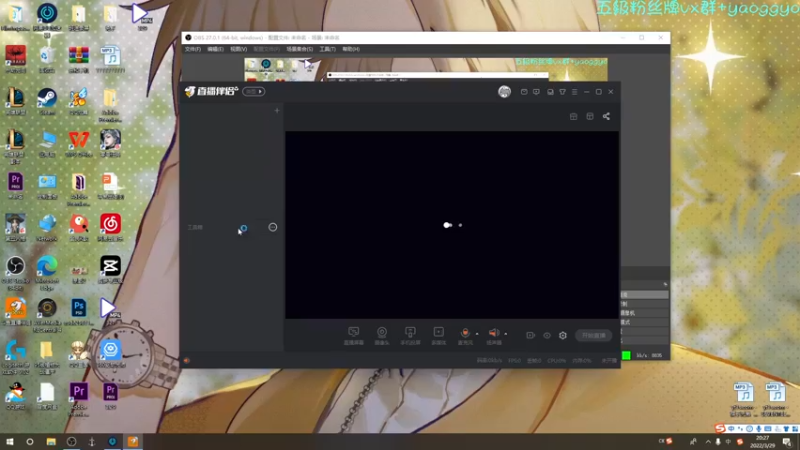This screenshot has width=800, height=450.
Task: Click the green status square in OBS
Action: [626, 355]
